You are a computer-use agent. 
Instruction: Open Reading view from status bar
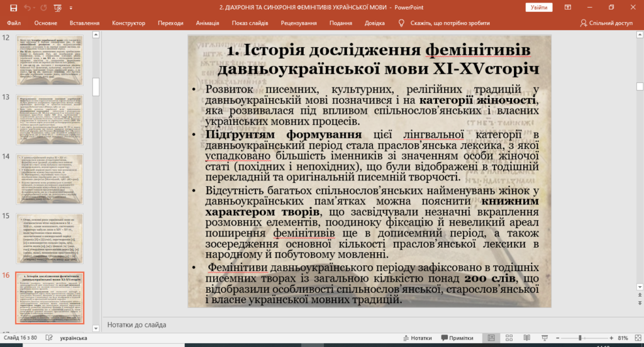(526, 338)
